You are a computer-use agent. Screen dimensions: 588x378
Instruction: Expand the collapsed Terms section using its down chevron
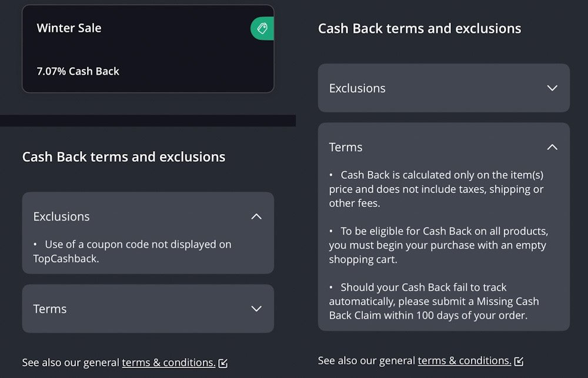pos(256,309)
